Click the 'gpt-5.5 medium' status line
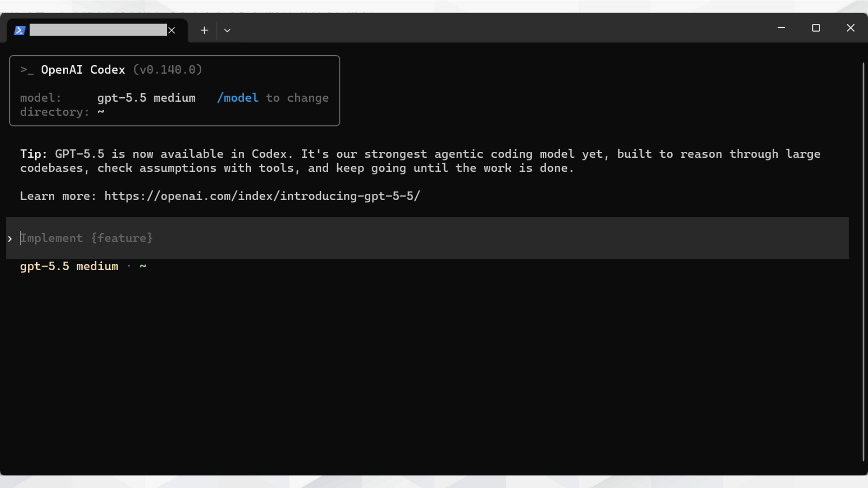 (x=69, y=267)
